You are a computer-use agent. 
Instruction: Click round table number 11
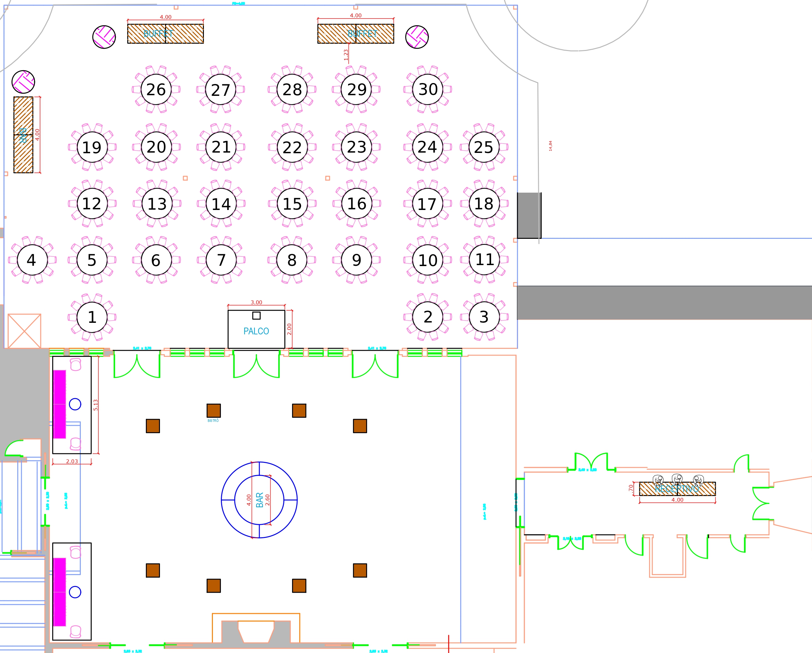(484, 259)
